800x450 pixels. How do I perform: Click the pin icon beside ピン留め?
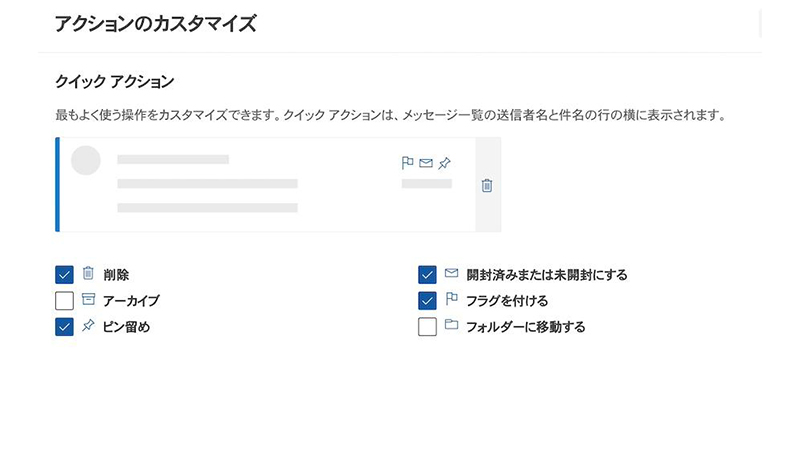pyautogui.click(x=88, y=326)
